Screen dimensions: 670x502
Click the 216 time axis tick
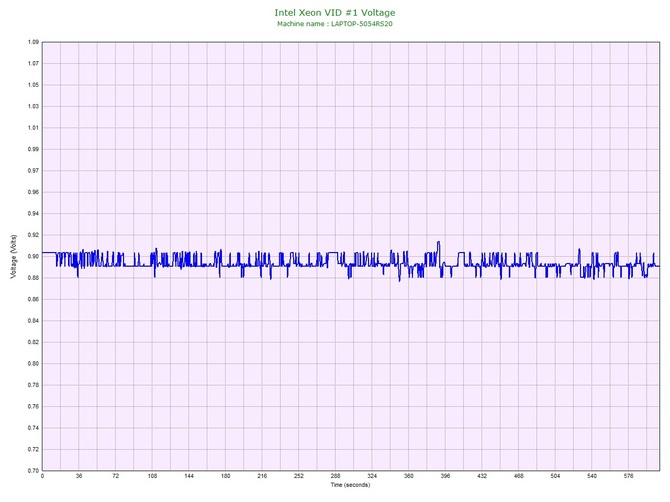(262, 476)
